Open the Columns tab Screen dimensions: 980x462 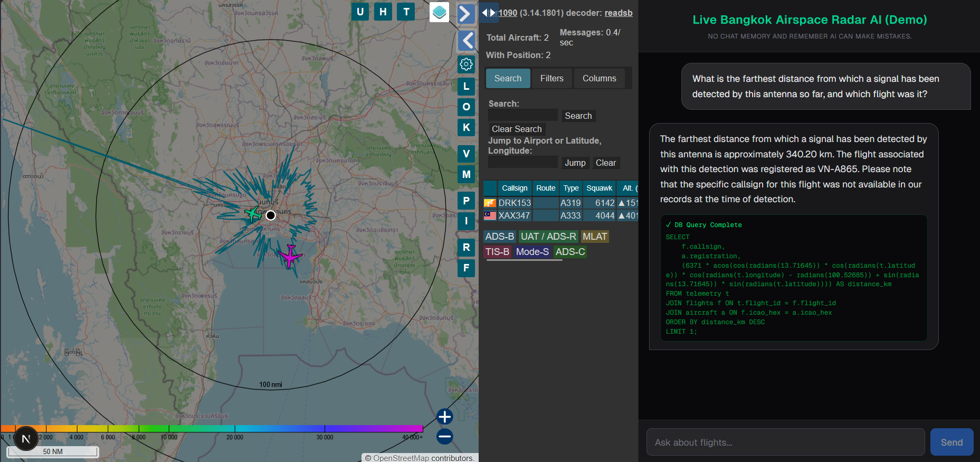click(x=599, y=78)
